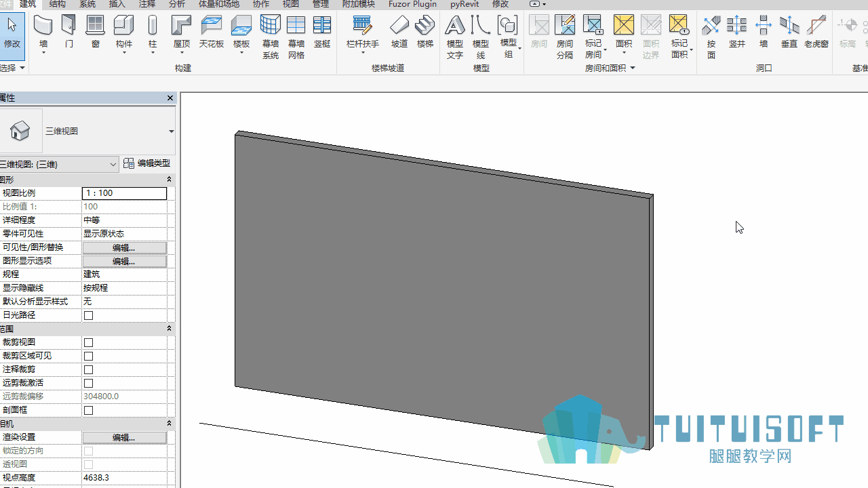Screen dimensions: 868x488
Task: Select the 模型文字 (Model Text) tool
Action: (455, 37)
